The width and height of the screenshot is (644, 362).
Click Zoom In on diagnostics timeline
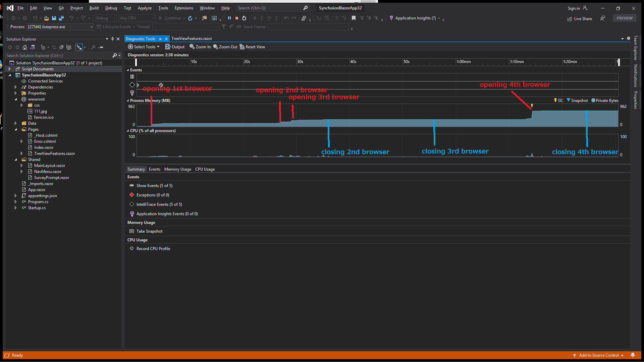click(200, 47)
